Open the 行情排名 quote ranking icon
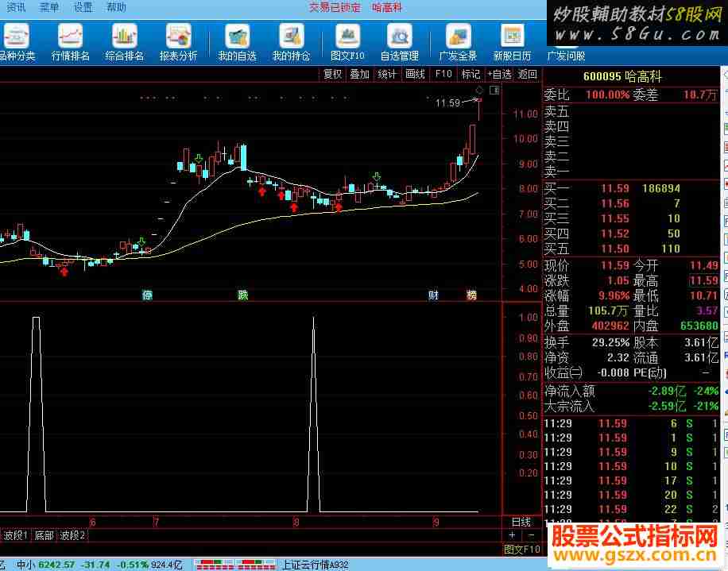Image resolution: width=728 pixels, height=571 pixels. click(70, 43)
